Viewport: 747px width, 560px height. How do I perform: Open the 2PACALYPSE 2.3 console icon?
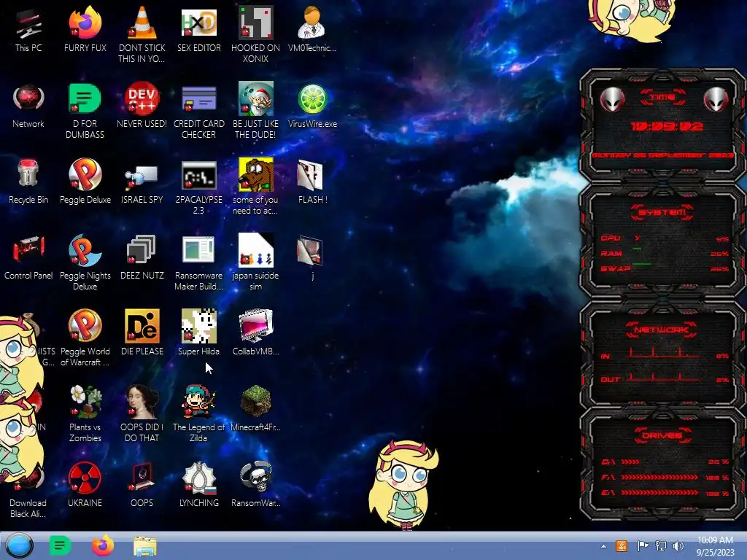click(198, 175)
